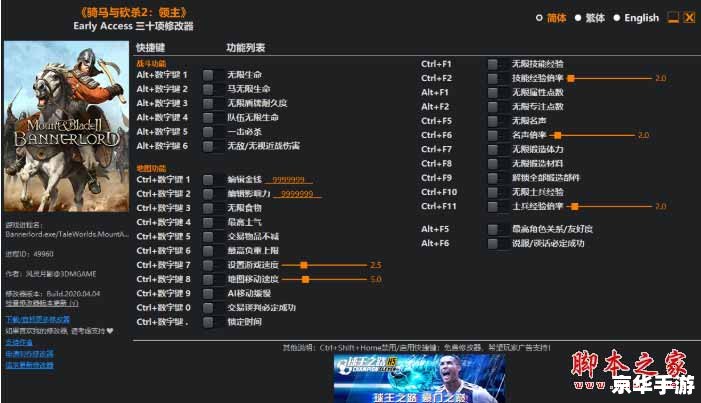Click the 技能经验倍率 slider handle
701x403 pixels.
(570, 78)
